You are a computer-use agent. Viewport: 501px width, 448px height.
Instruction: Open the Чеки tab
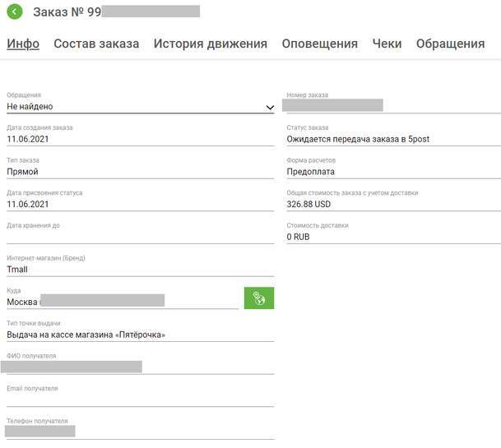[387, 44]
